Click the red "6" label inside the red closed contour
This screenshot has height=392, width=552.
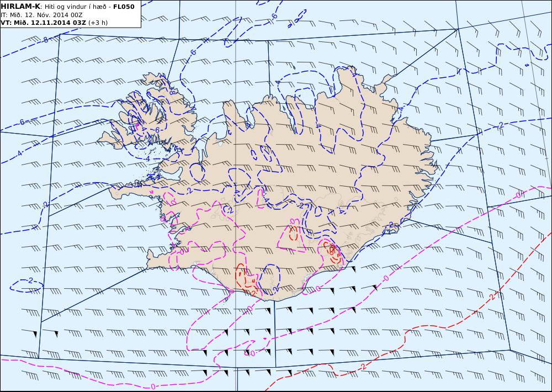[x=332, y=251]
